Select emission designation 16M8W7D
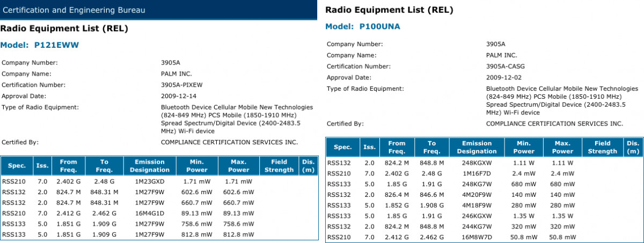 tap(477, 237)
